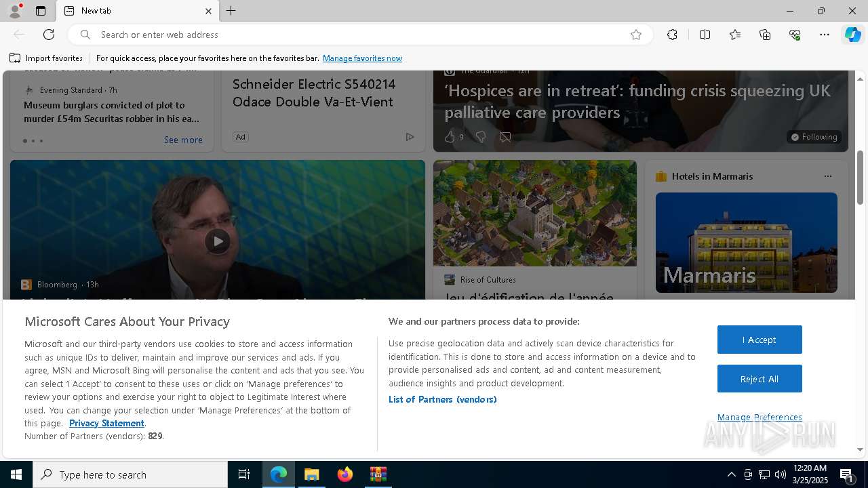The height and width of the screenshot is (488, 868).
Task: Open Settings and more menu
Action: (x=825, y=35)
